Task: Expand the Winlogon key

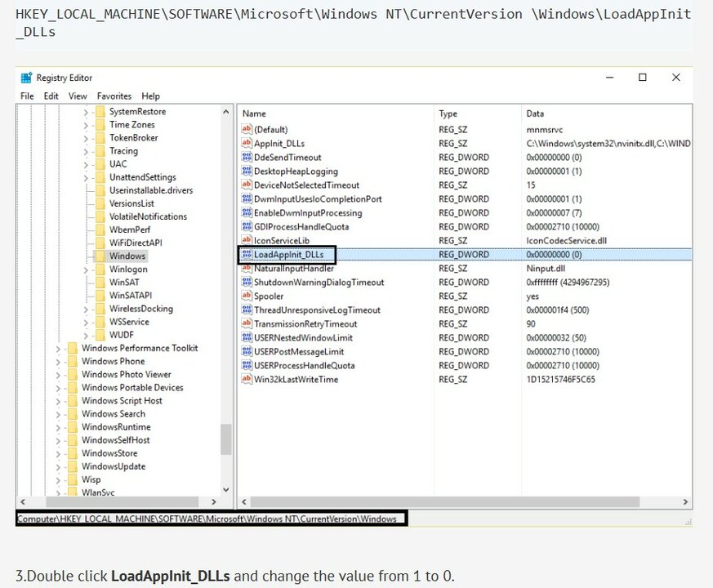Action: 86,269
